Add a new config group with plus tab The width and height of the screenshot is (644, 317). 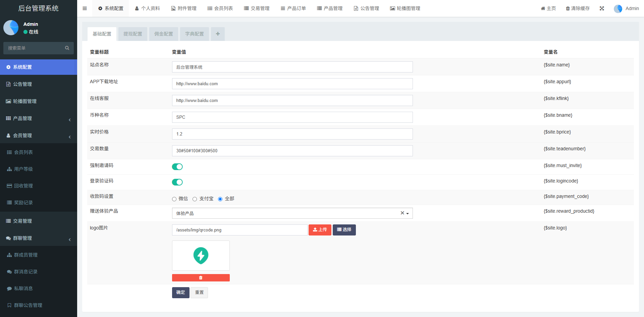[x=218, y=34]
